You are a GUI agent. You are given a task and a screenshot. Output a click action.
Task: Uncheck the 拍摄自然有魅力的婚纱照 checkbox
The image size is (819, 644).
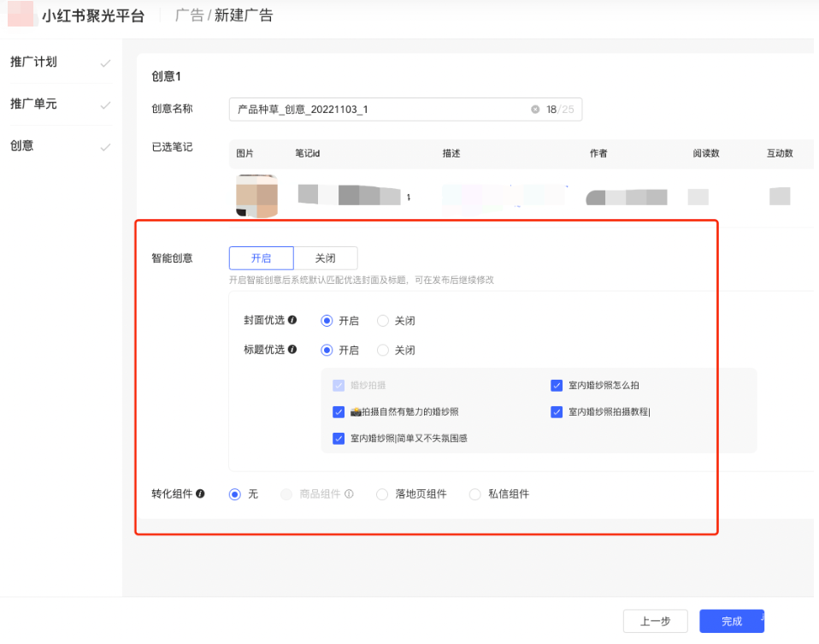click(x=339, y=411)
